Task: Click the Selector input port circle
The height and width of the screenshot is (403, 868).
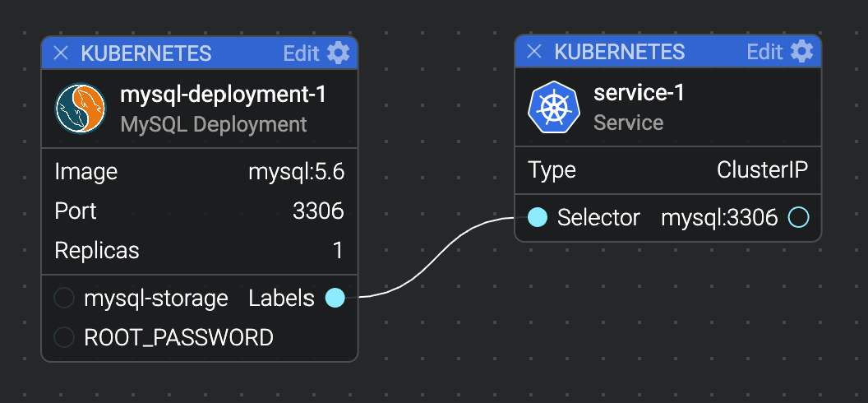Action: click(x=537, y=218)
